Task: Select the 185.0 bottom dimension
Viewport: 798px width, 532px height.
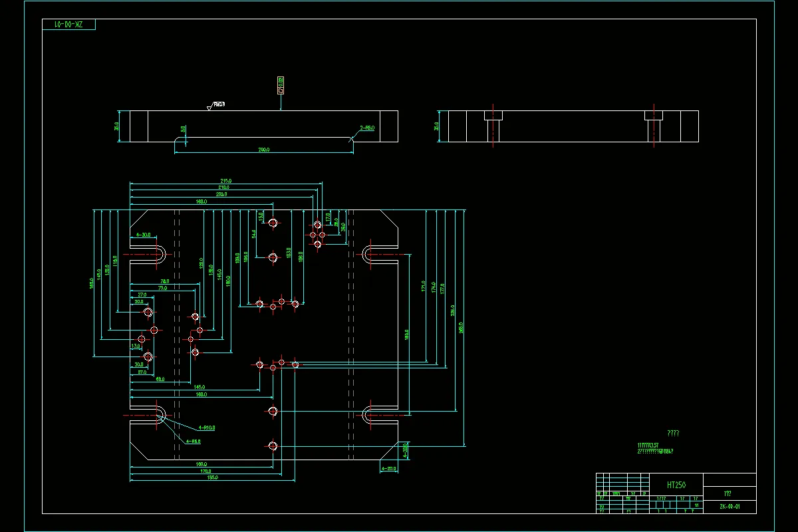Action: coord(212,477)
